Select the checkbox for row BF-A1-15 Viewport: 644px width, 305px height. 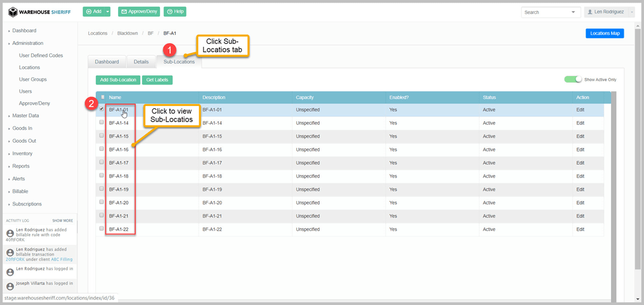pos(102,136)
